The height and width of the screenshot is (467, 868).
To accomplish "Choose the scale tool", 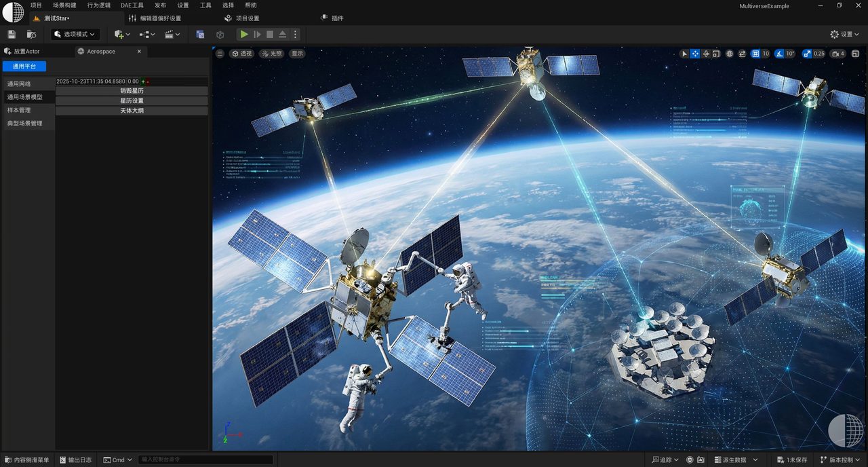I will pyautogui.click(x=716, y=54).
